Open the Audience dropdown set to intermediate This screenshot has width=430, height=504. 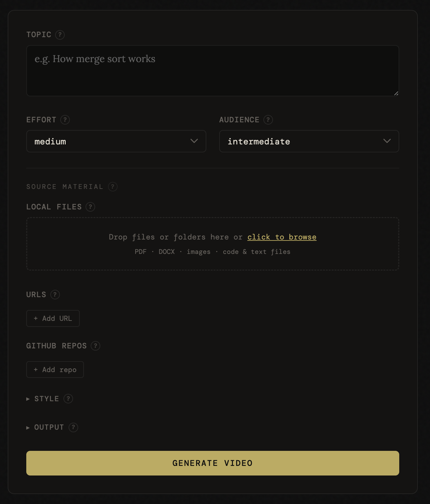point(309,141)
